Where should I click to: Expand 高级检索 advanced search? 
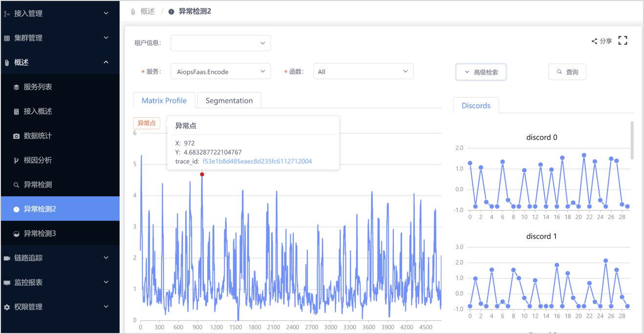click(x=481, y=72)
